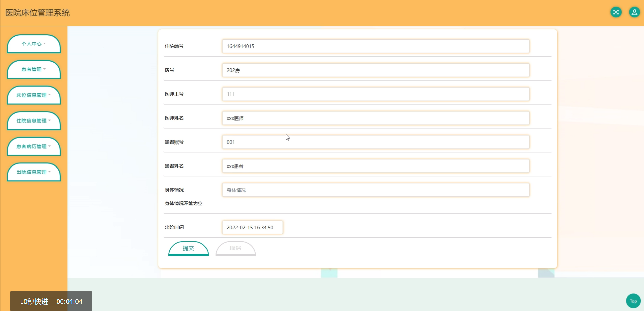The image size is (644, 311).
Task: Open the 患者病历管理 sidebar menu
Action: pyautogui.click(x=34, y=147)
